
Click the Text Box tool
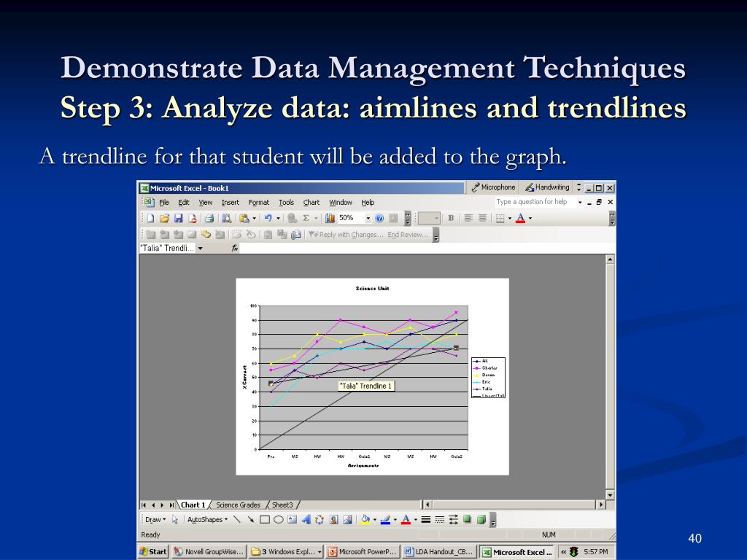click(292, 519)
